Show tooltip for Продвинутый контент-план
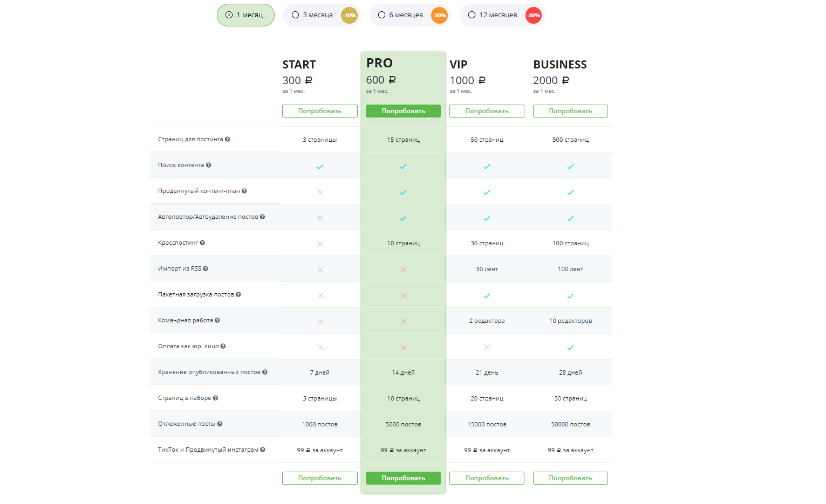The height and width of the screenshot is (504, 826). tap(244, 191)
